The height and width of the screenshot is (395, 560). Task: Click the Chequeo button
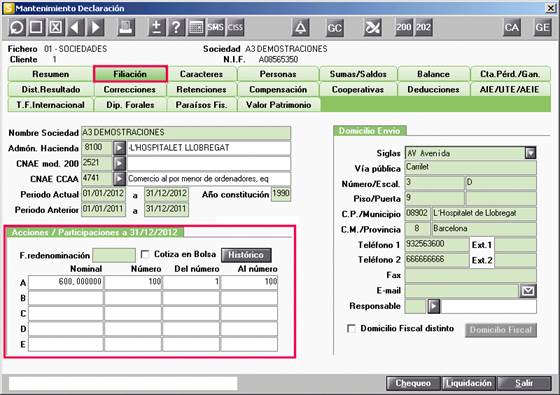(x=413, y=383)
